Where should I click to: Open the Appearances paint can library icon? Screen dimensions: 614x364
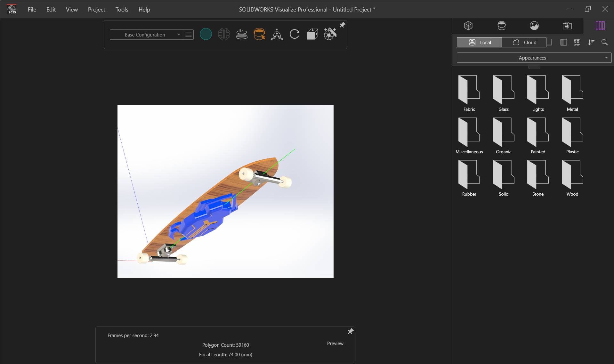[x=501, y=26]
